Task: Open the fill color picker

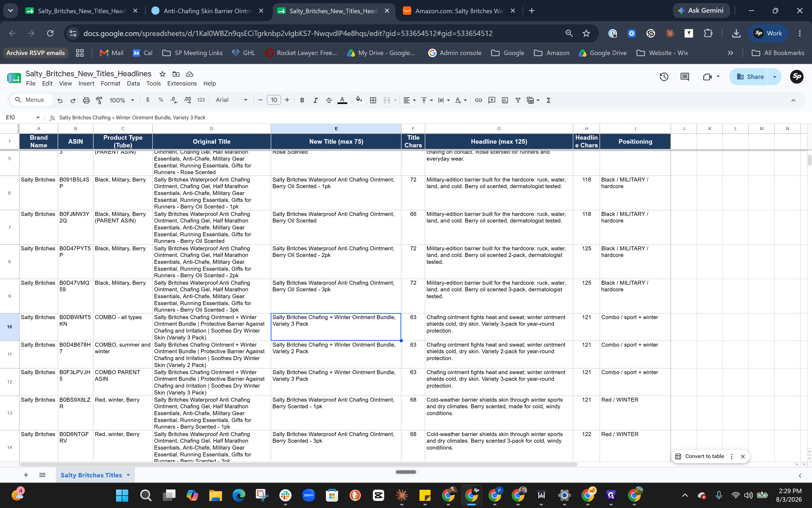Action: pyautogui.click(x=359, y=100)
